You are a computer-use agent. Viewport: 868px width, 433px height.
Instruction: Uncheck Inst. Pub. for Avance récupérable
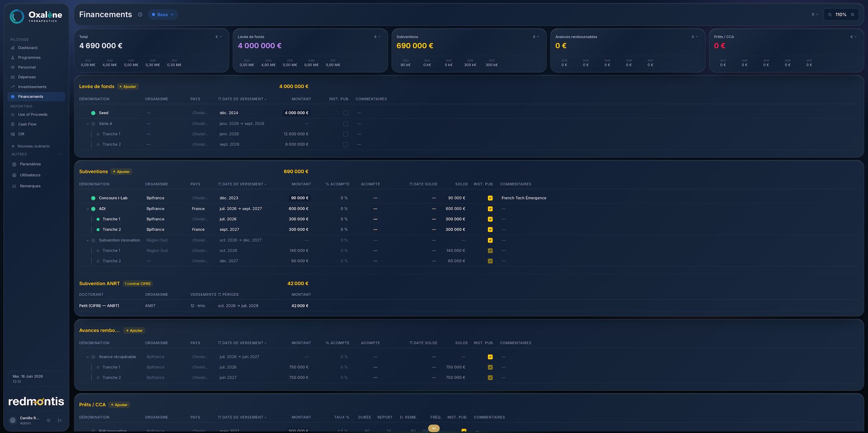490,357
